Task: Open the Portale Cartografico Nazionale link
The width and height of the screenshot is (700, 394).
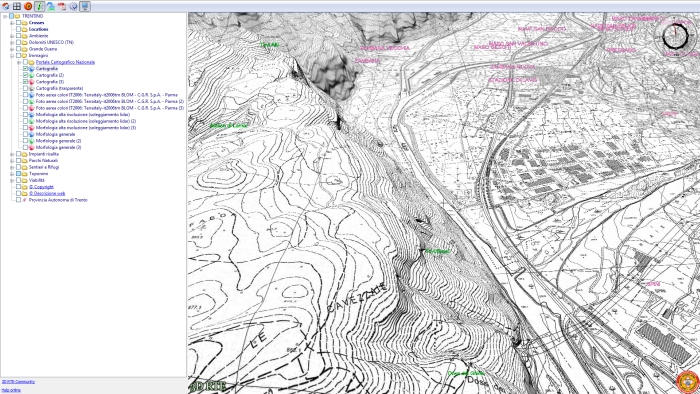Action: tap(65, 62)
